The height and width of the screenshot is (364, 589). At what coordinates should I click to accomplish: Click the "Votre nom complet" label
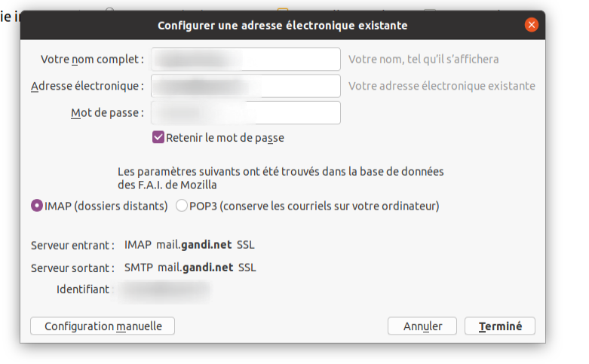coord(92,60)
